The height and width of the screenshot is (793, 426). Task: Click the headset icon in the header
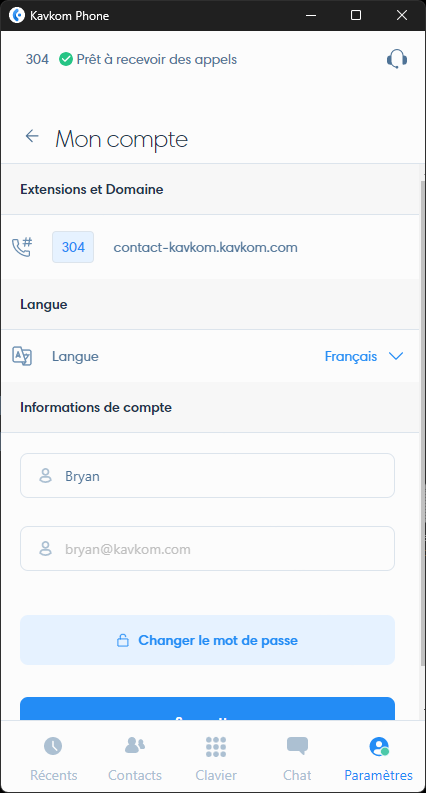(x=397, y=59)
